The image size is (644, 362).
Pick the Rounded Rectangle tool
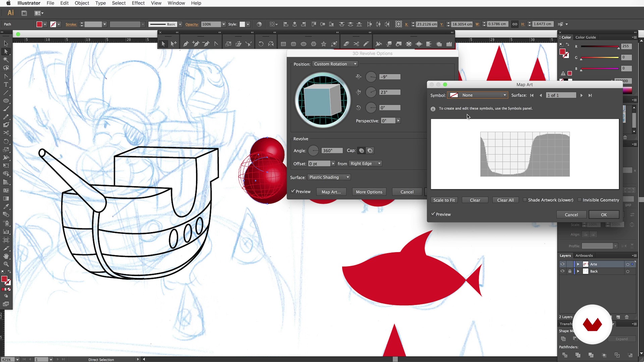point(293,44)
